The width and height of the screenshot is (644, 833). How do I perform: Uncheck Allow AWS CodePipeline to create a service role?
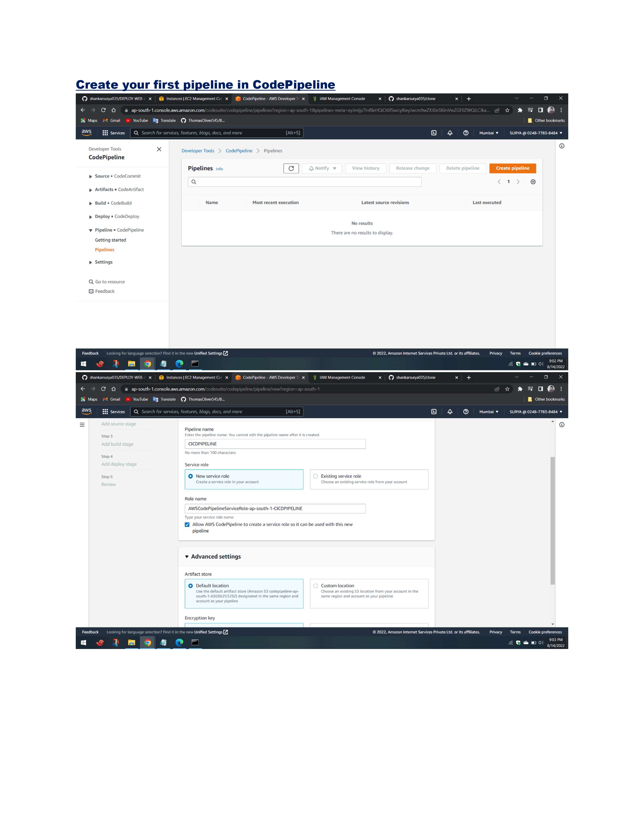click(187, 525)
